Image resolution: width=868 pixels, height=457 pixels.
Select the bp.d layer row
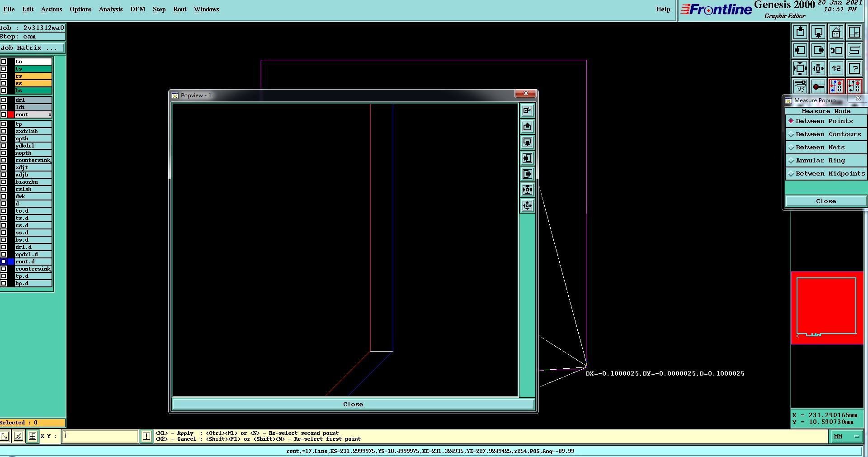pos(33,283)
